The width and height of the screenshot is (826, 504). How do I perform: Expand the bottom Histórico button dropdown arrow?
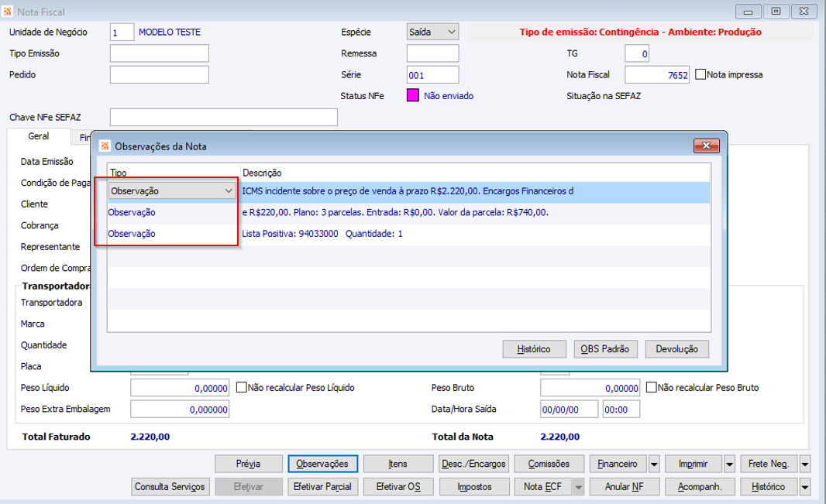[805, 487]
